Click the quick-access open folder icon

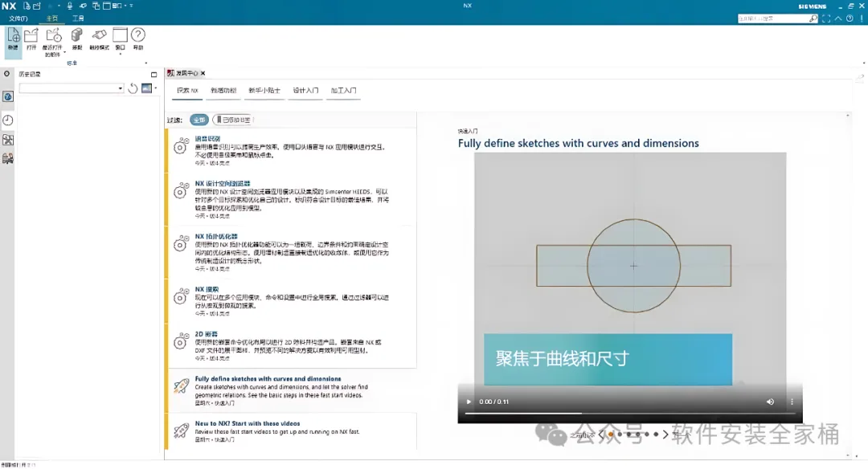(37, 6)
